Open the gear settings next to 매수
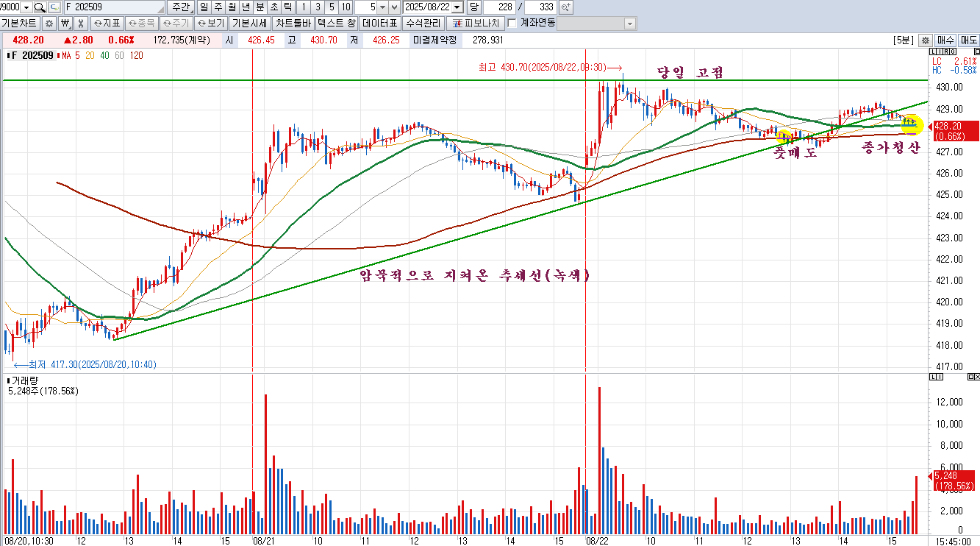The image size is (980, 546). point(926,40)
